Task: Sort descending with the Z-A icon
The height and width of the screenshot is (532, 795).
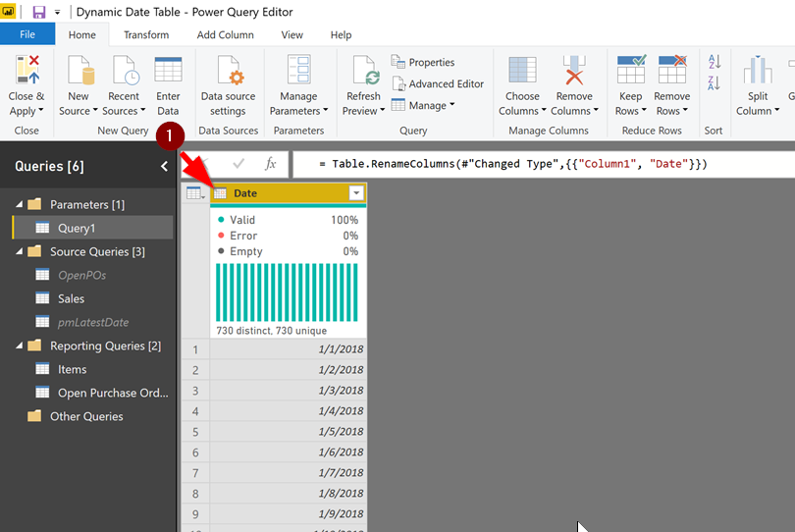Action: click(715, 82)
